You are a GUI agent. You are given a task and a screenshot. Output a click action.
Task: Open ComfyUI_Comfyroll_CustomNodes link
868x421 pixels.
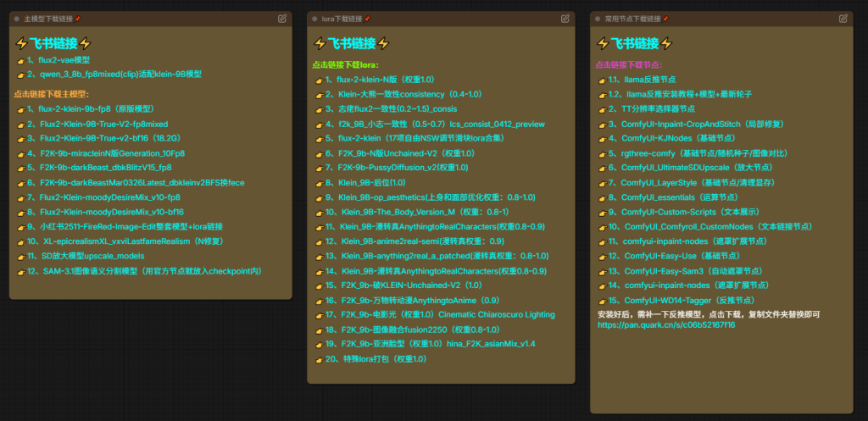pos(711,227)
